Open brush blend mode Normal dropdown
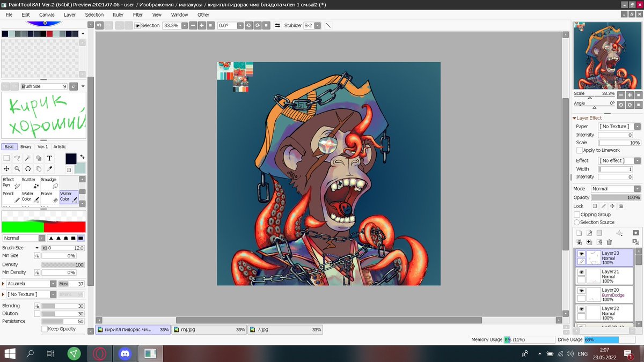The height and width of the screenshot is (362, 644). click(41, 238)
